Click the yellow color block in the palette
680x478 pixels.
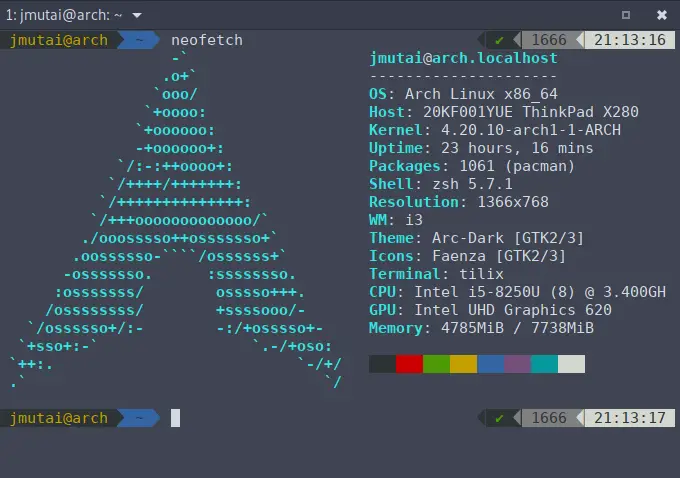[463, 364]
